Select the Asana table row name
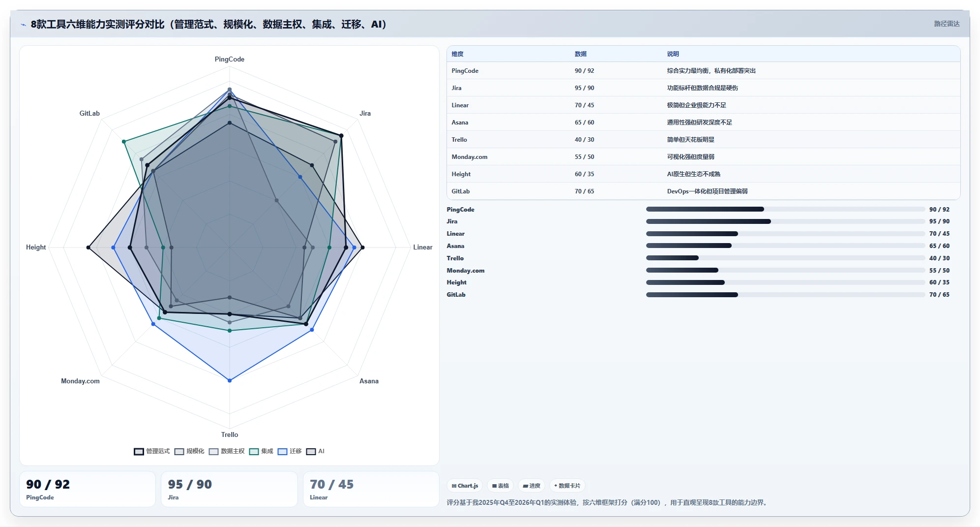The image size is (980, 527). point(460,123)
